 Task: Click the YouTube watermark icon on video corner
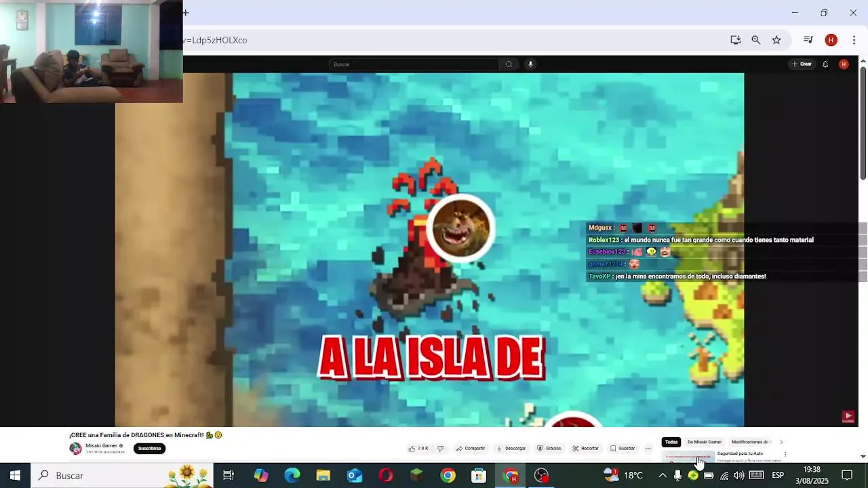point(848,416)
